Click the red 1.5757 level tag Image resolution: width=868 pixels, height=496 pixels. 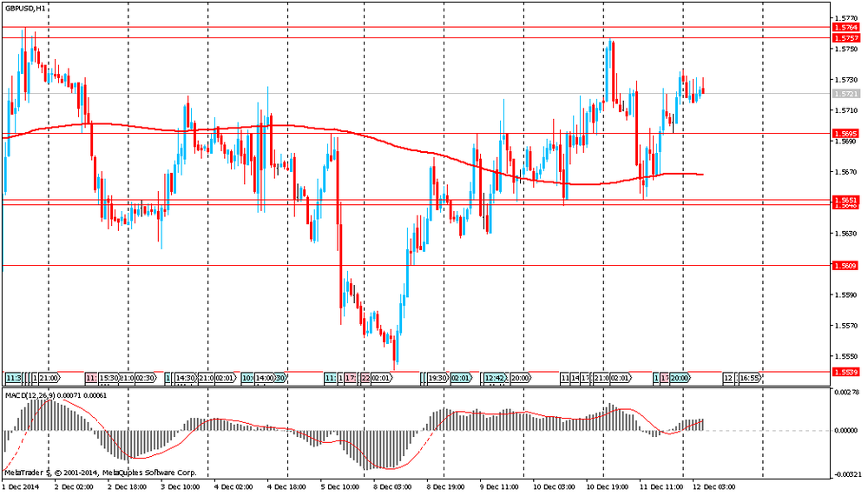[x=845, y=38]
